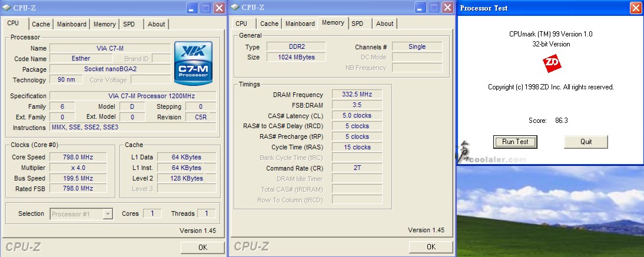Open the About tab in left CPU-Z window

coord(156,24)
